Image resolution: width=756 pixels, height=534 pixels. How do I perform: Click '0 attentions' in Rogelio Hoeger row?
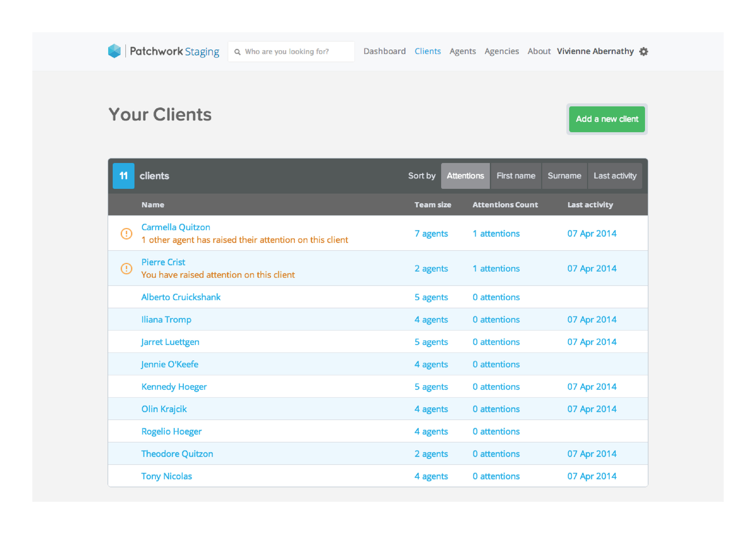point(496,431)
